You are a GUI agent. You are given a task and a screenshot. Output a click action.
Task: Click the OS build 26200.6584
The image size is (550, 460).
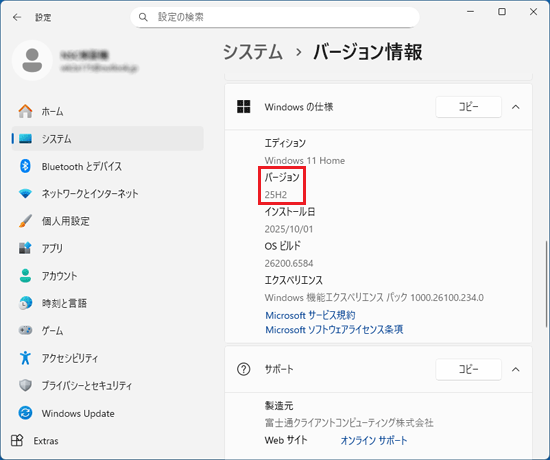point(289,263)
